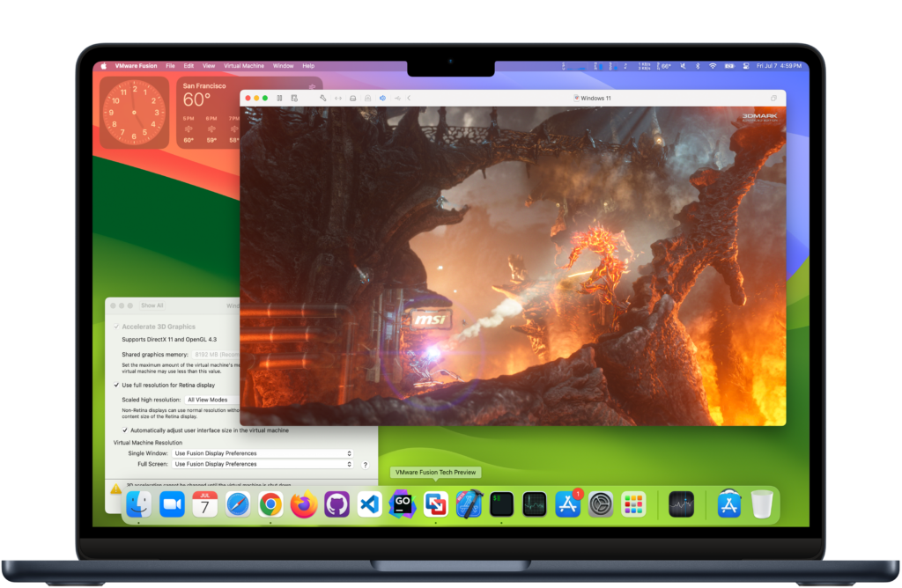Open Activity Monitor from the dock
Viewport: 902px width, 588px height.
533,504
